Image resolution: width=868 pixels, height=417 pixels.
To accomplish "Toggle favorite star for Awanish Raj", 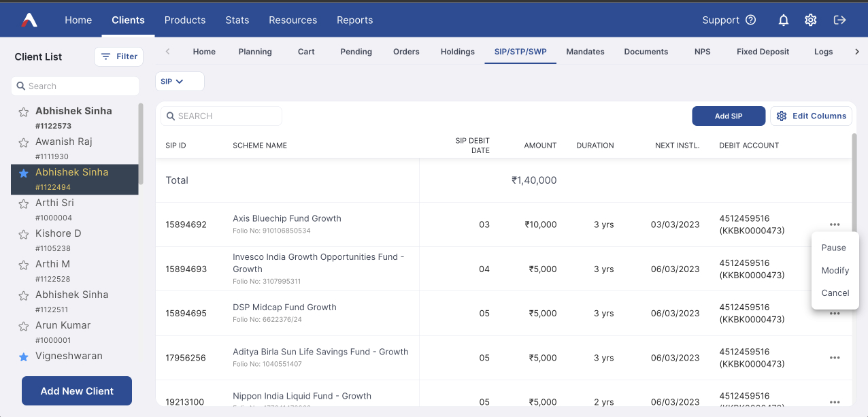I will pos(24,142).
